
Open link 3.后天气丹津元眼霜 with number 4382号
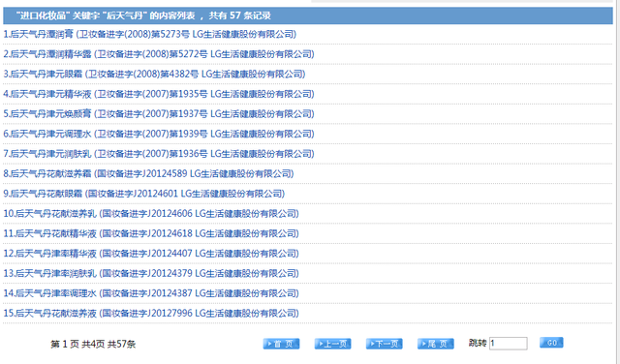pyautogui.click(x=154, y=74)
